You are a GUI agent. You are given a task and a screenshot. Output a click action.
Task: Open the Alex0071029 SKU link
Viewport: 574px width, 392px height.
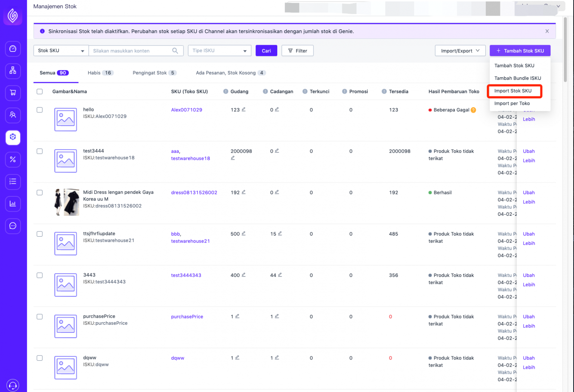186,110
